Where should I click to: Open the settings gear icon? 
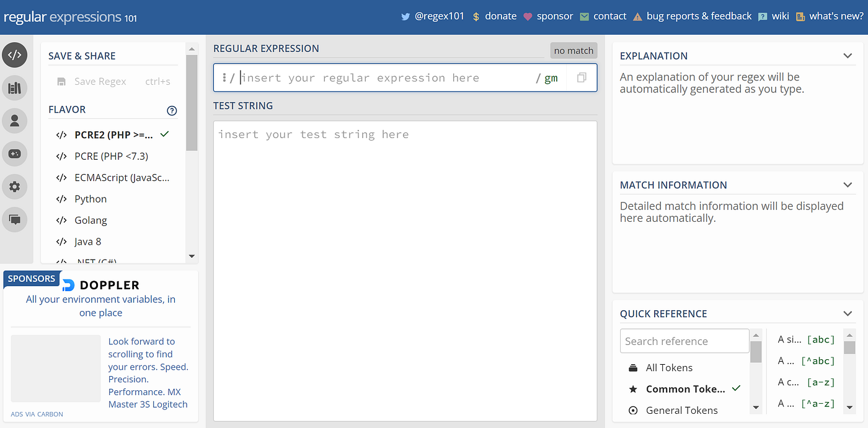[x=15, y=186]
